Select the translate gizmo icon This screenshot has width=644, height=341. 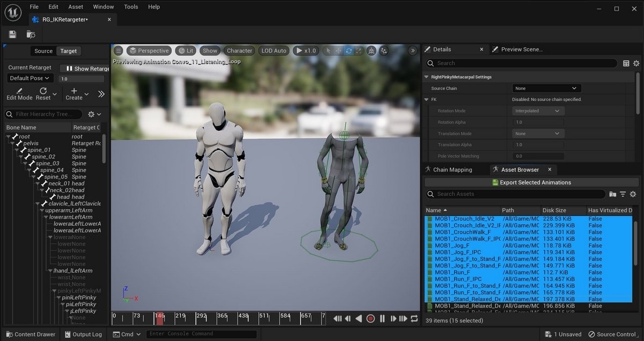click(x=339, y=50)
